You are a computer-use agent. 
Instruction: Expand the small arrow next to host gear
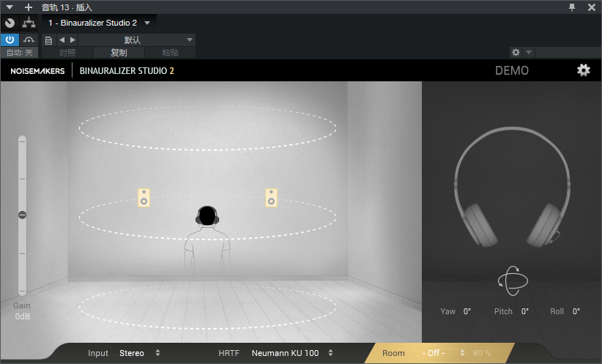pyautogui.click(x=529, y=52)
